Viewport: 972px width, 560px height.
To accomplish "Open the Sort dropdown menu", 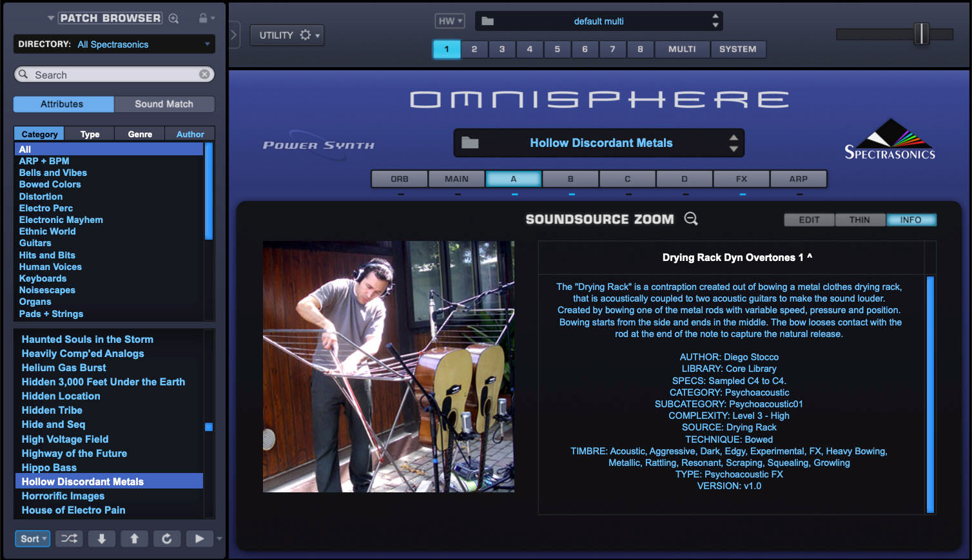I will click(32, 539).
